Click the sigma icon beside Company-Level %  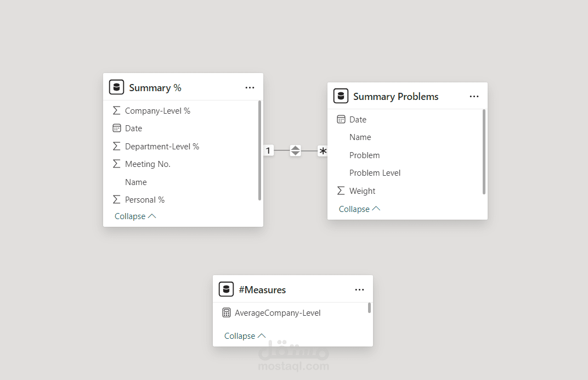[x=116, y=110]
